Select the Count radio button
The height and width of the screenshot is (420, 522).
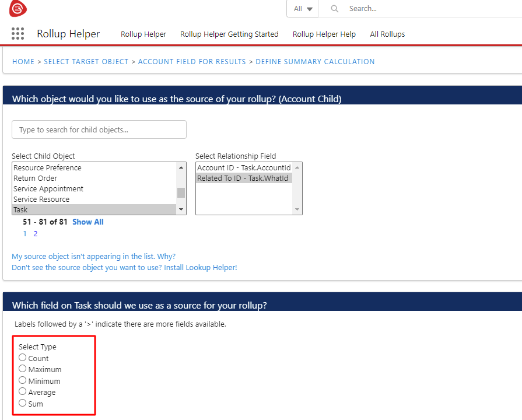click(22, 358)
